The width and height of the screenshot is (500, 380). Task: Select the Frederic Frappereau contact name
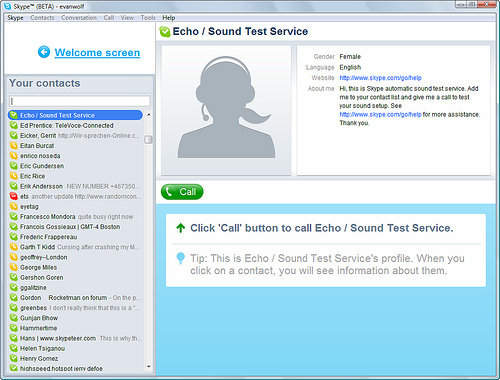[x=48, y=237]
